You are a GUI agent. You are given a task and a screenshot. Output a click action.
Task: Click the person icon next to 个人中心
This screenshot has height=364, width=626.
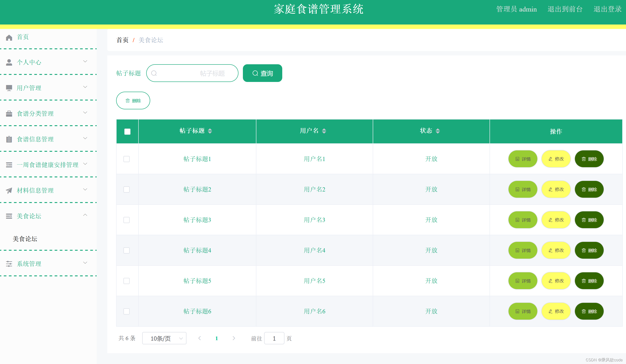pyautogui.click(x=9, y=62)
